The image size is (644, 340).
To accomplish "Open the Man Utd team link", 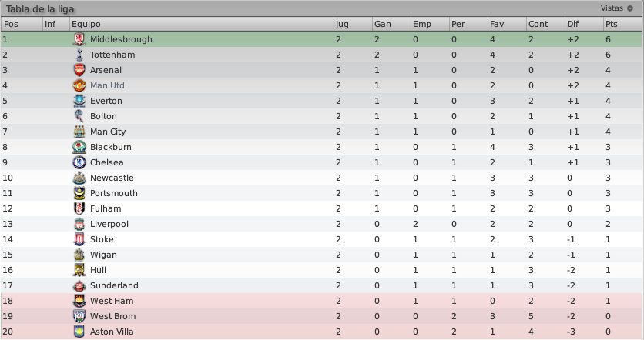I will pos(107,85).
